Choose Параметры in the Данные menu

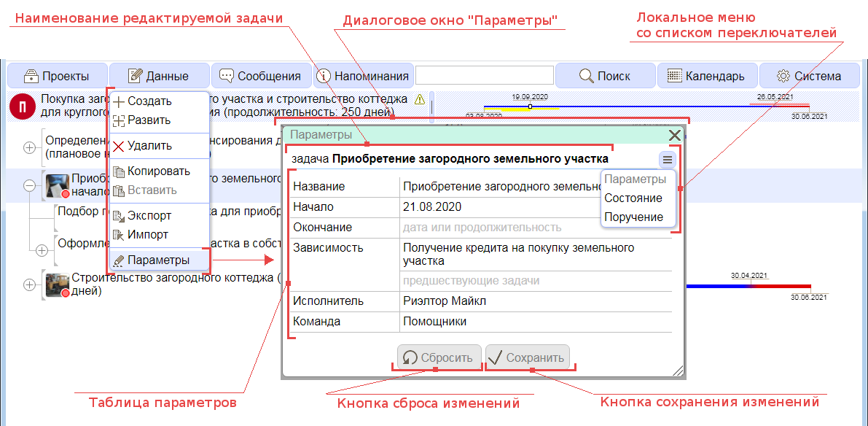[x=160, y=260]
